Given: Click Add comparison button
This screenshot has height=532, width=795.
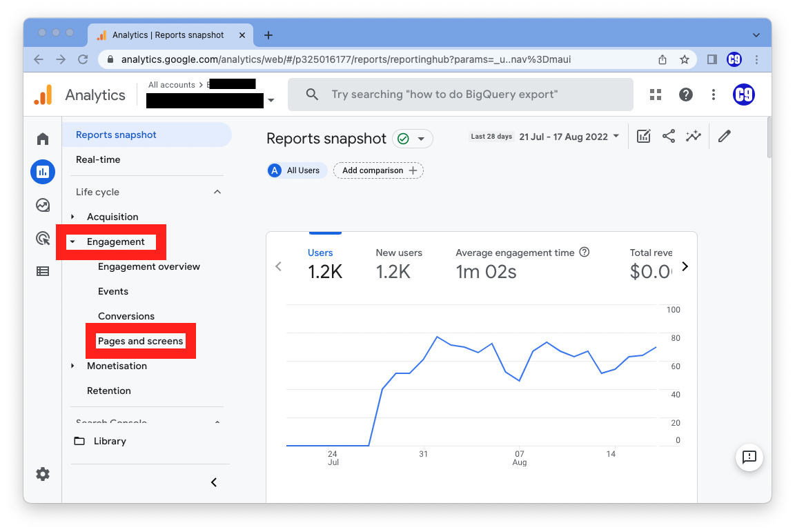Looking at the screenshot, I should 378,170.
